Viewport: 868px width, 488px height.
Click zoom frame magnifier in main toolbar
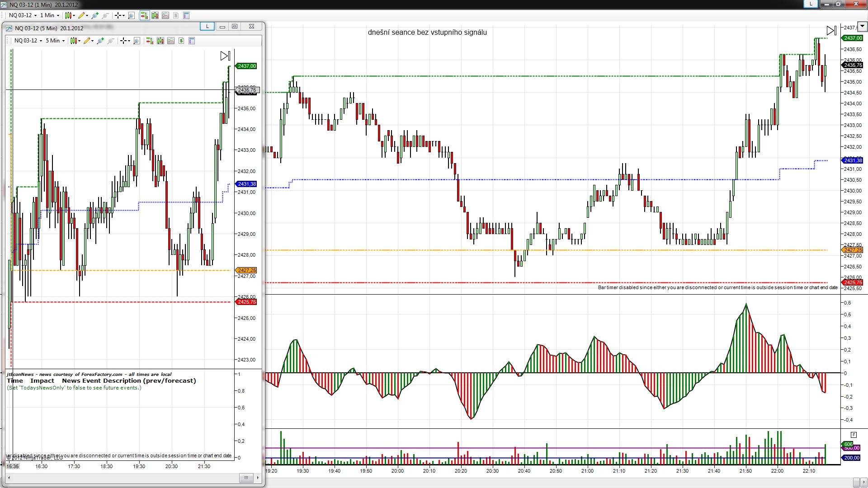[x=132, y=15]
